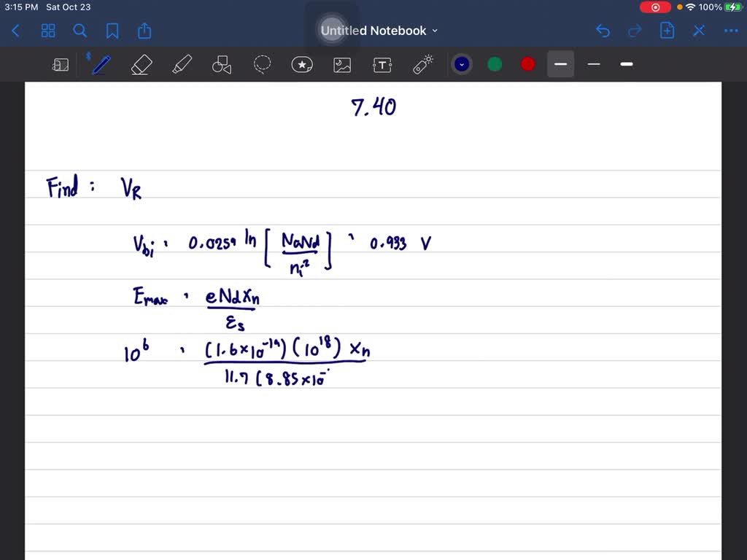The image size is (747, 560).
Task: Insert an image with the Photo tool
Action: (x=342, y=64)
